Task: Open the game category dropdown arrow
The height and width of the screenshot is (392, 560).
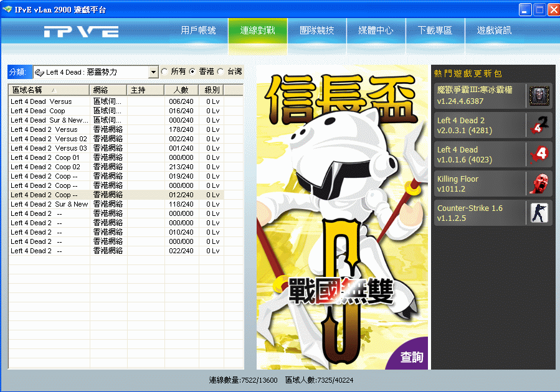Action: point(153,72)
